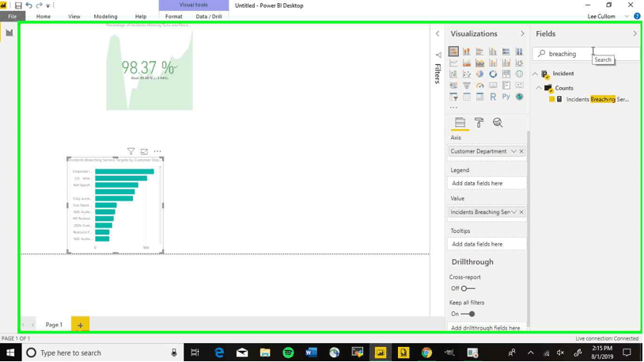Select the Stacked bar chart visualization
The width and height of the screenshot is (644, 362).
click(453, 51)
